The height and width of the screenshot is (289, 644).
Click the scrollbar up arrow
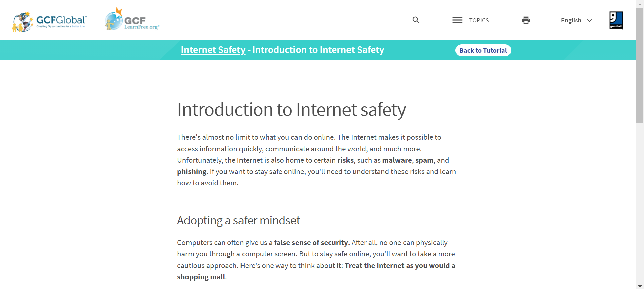tap(640, 3)
